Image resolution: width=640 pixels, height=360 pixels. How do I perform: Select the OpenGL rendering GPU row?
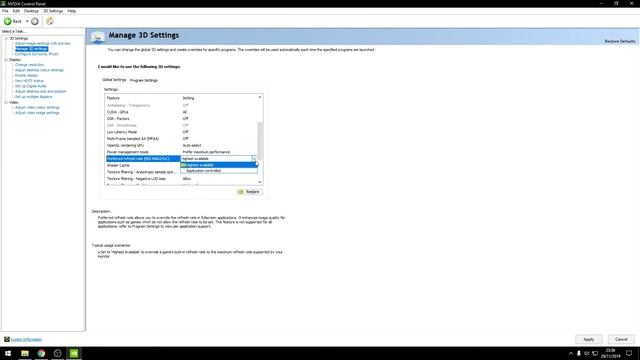182,145
